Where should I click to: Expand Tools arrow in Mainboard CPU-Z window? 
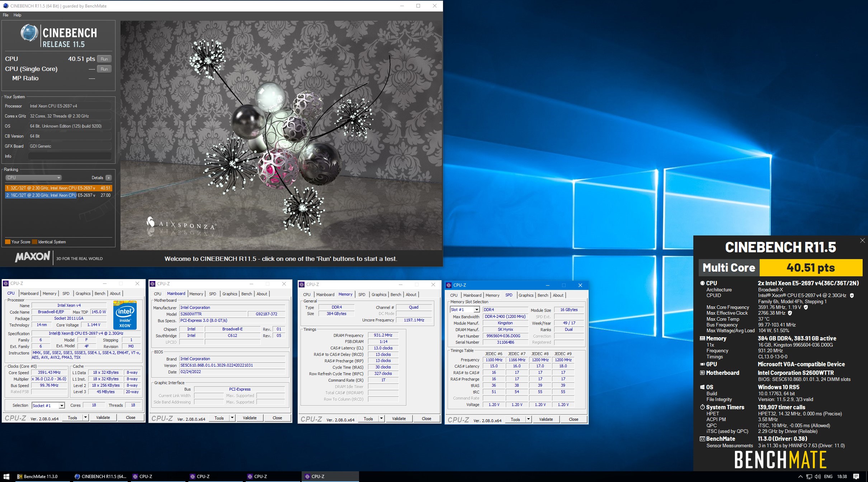[x=232, y=418]
